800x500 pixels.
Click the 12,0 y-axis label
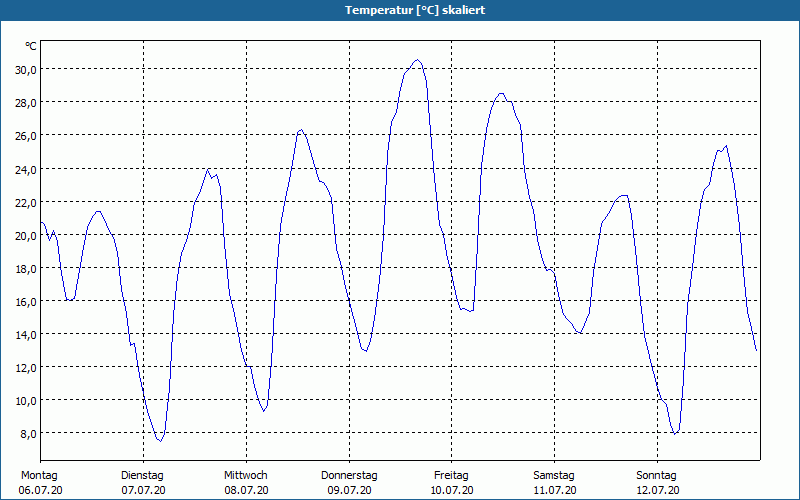click(x=26, y=368)
